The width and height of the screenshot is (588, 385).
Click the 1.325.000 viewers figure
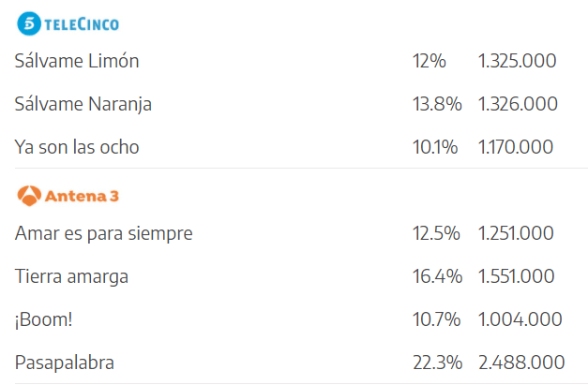tap(517, 61)
